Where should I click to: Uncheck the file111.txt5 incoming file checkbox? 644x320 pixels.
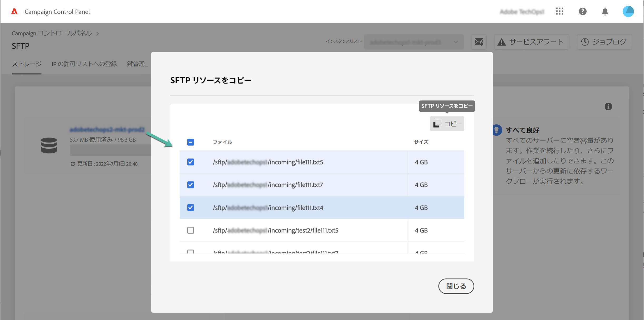pyautogui.click(x=191, y=162)
